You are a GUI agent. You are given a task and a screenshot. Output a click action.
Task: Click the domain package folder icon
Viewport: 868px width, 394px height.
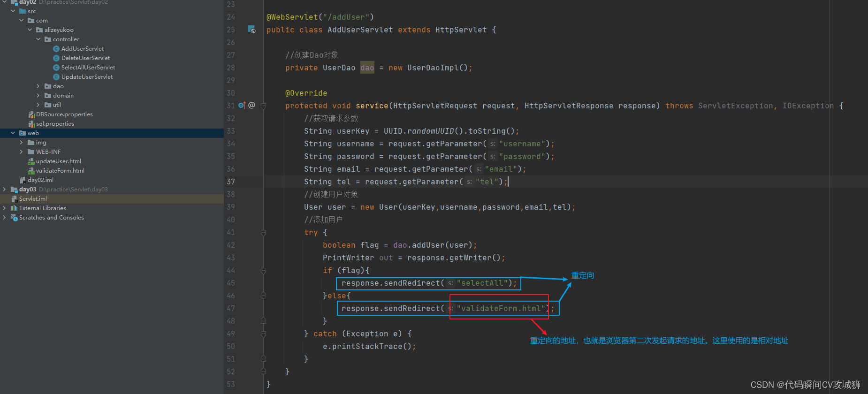(x=48, y=96)
